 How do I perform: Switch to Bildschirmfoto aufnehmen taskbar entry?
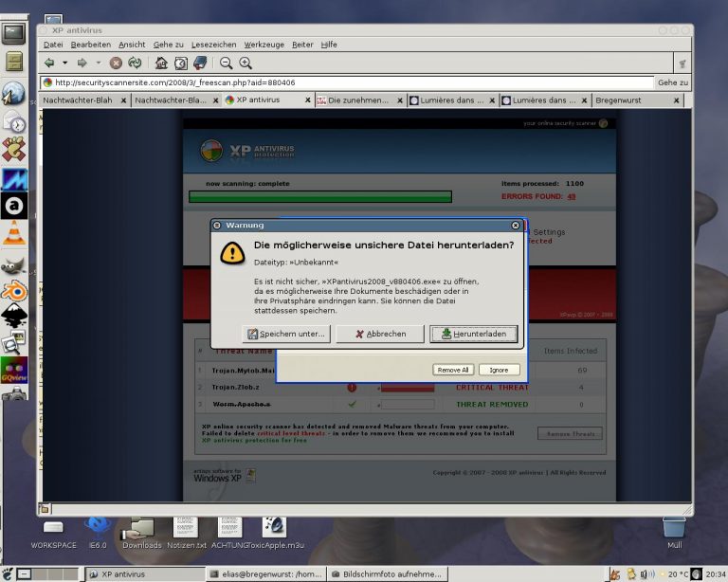(387, 574)
